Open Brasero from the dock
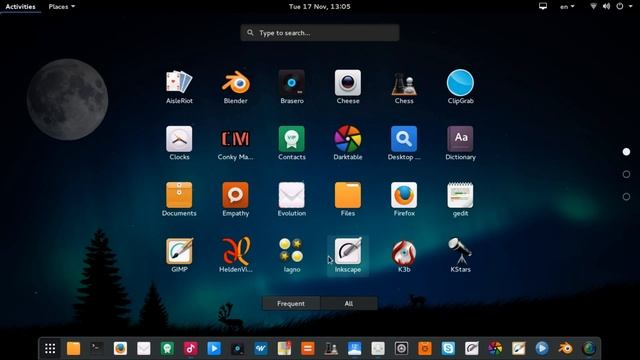The image size is (640, 360). point(238,349)
